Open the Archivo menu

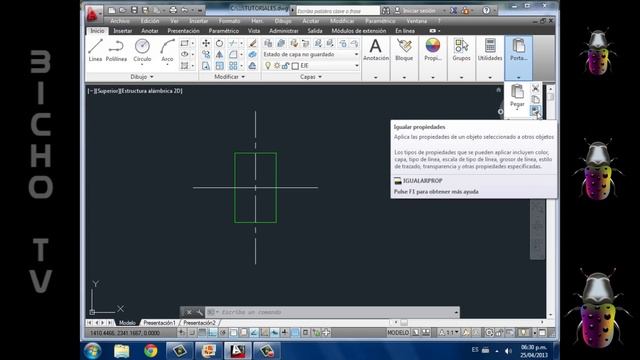click(x=120, y=21)
